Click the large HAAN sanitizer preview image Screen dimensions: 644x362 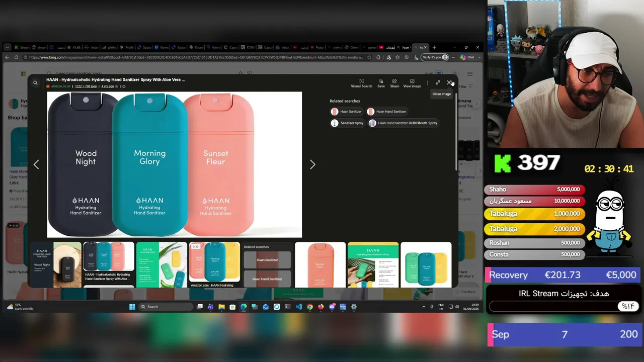click(175, 164)
